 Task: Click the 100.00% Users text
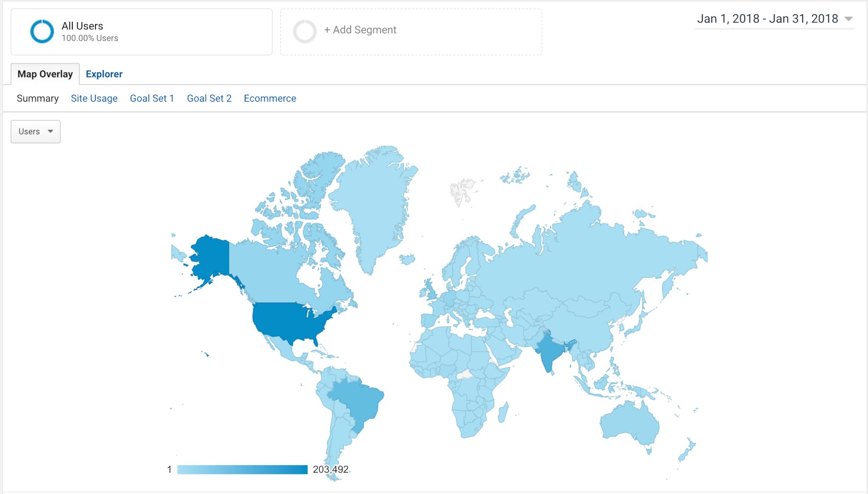[90, 38]
